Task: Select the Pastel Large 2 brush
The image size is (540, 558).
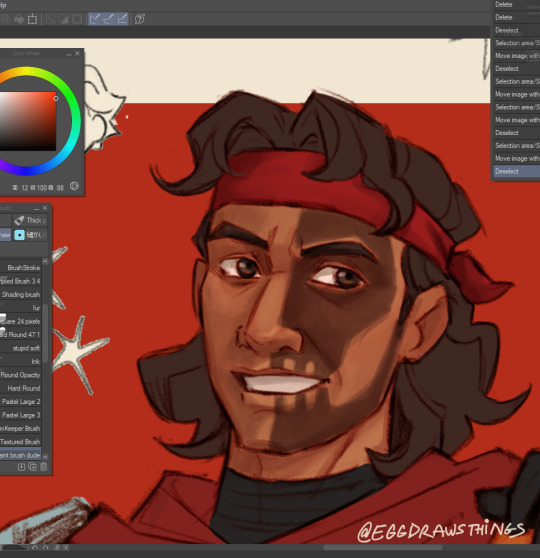Action: point(21,401)
